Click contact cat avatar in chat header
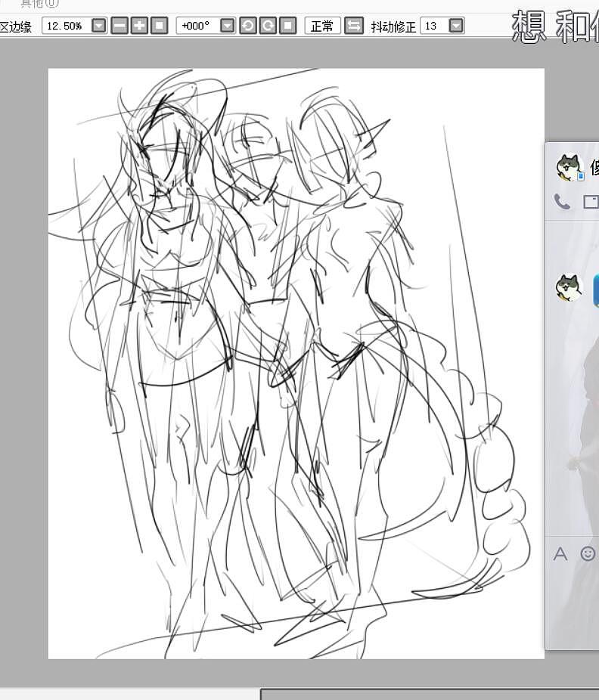Image resolution: width=599 pixels, height=700 pixels. coord(569,167)
